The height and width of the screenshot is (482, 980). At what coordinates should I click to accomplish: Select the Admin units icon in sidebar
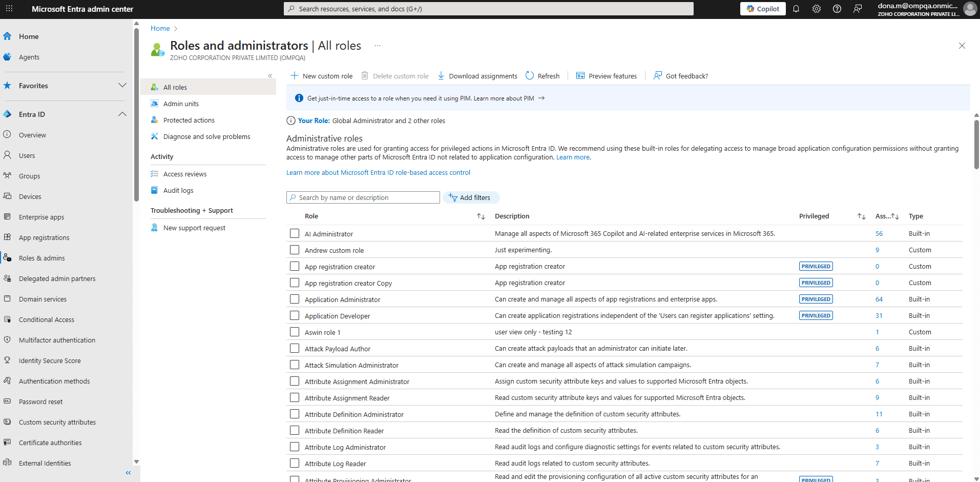point(155,104)
